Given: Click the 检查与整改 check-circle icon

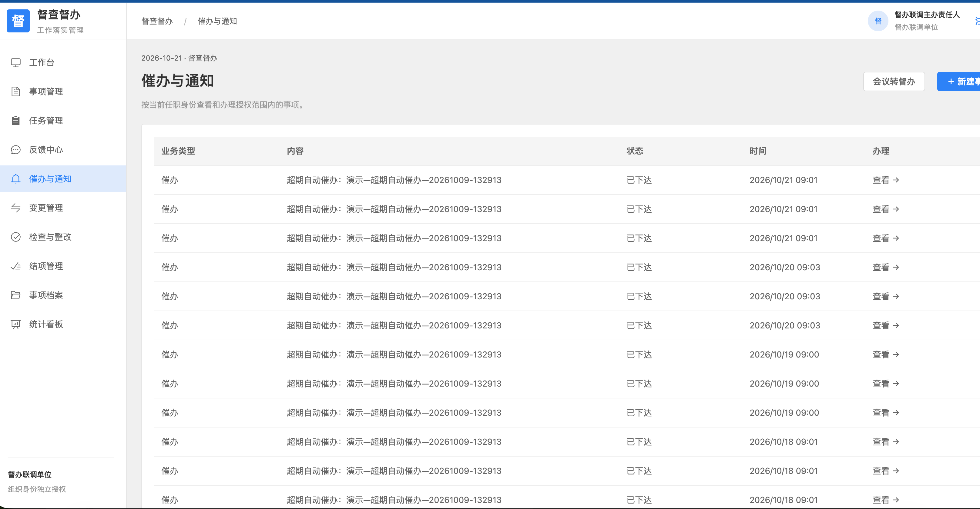Looking at the screenshot, I should (x=15, y=237).
